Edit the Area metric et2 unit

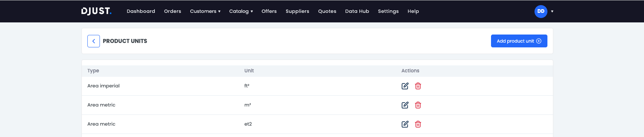[x=405, y=124]
